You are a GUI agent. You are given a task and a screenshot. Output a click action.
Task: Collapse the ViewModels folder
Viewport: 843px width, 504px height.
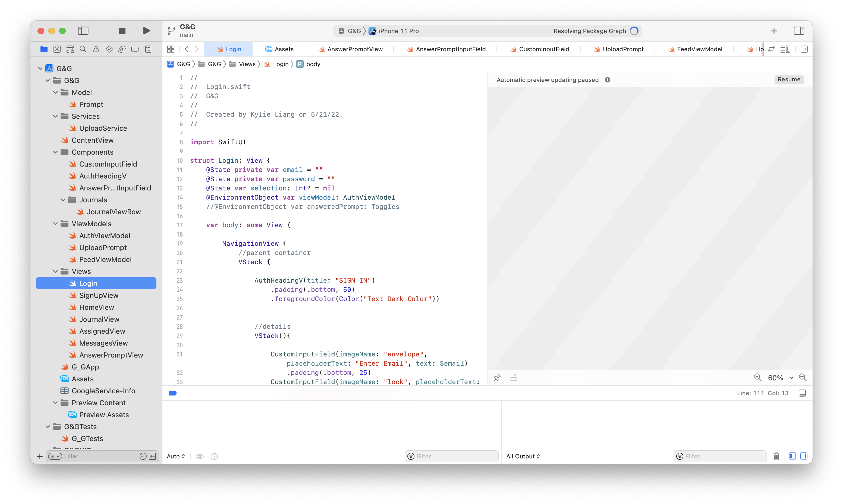(55, 224)
